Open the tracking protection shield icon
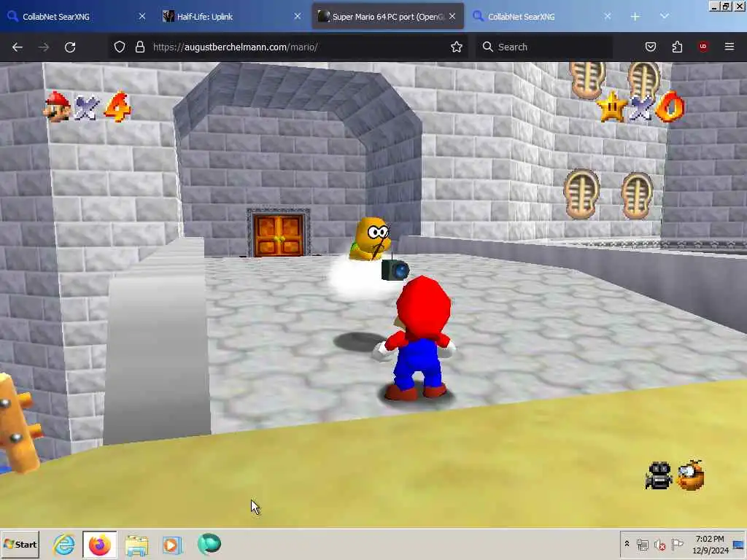The image size is (747, 560). point(120,47)
